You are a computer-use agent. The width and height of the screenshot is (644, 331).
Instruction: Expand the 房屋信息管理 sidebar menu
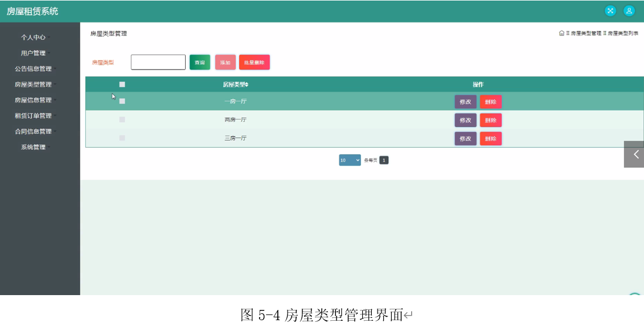34,100
